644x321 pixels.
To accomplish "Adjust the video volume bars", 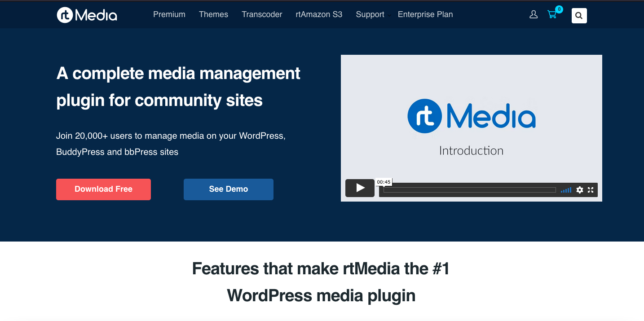I will [x=566, y=190].
